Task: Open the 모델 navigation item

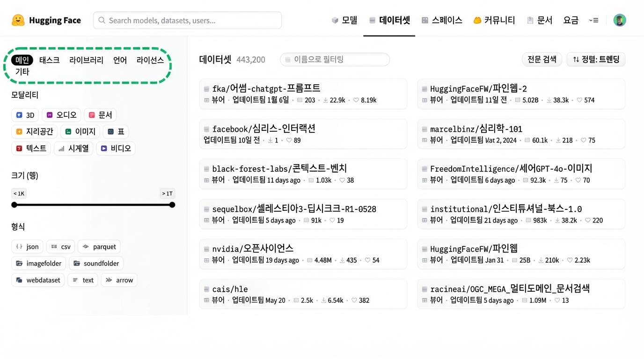Action: [344, 20]
